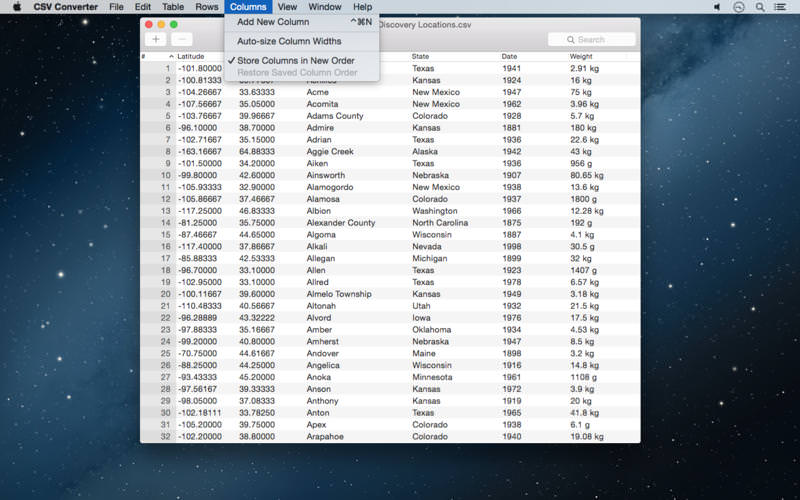Click the volume icon in menu bar
Viewport: 800px width, 500px height.
(717, 7)
